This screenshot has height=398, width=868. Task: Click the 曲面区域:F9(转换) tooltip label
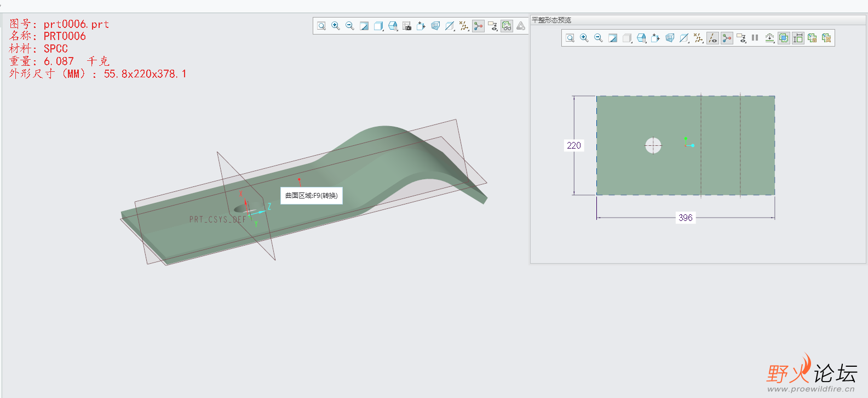(312, 196)
